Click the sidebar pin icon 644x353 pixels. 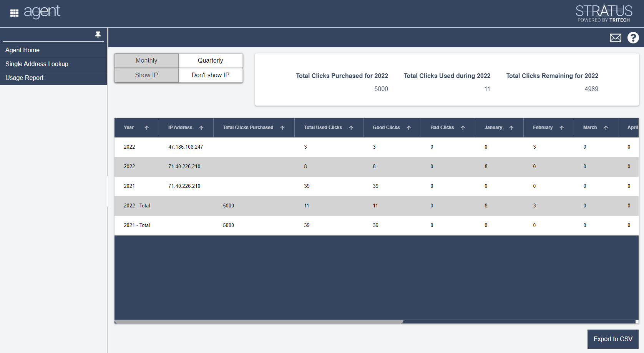98,35
